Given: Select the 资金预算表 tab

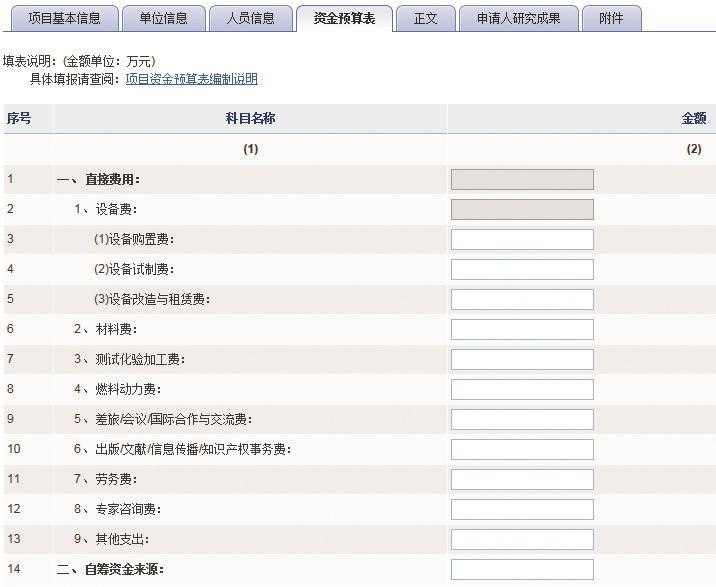Looking at the screenshot, I should click(x=344, y=18).
